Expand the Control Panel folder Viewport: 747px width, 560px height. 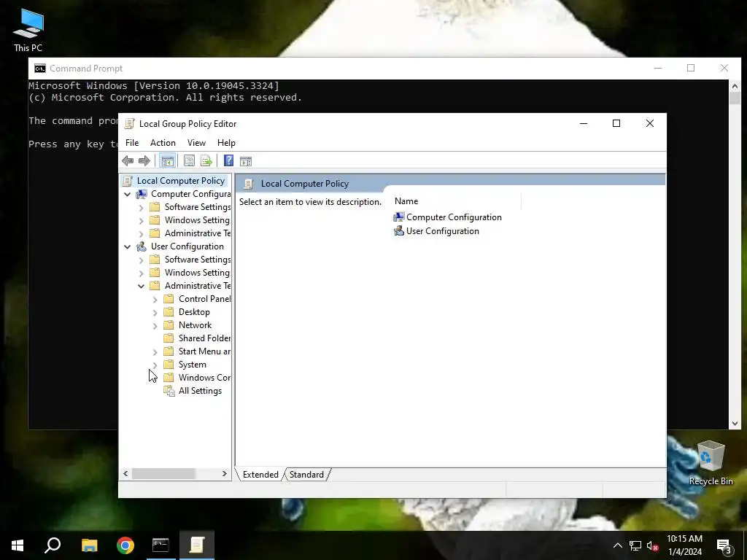click(155, 300)
